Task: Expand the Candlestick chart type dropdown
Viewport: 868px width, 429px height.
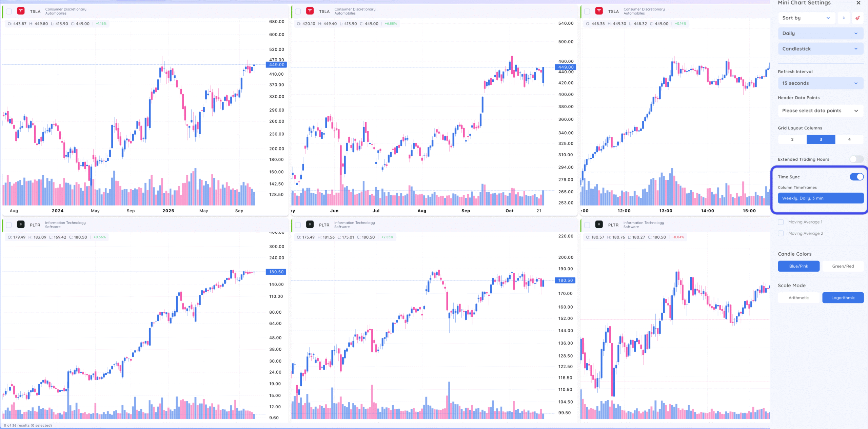Action: pos(821,49)
